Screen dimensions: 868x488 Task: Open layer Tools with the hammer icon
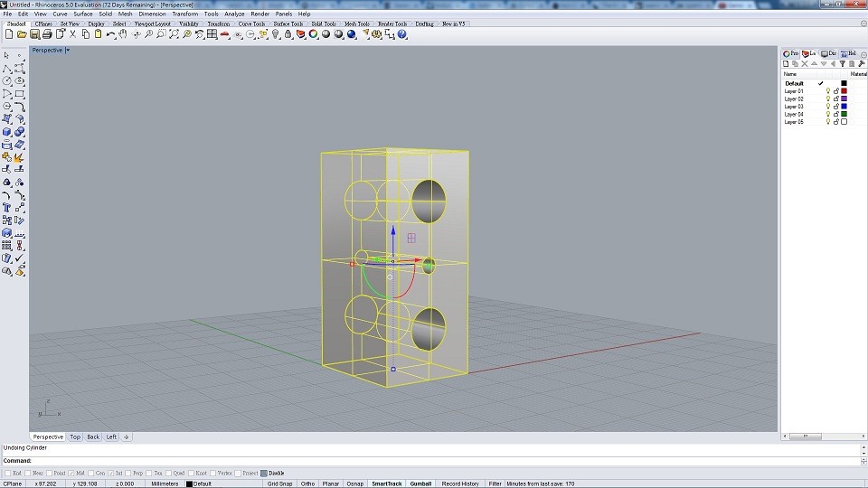[862, 64]
